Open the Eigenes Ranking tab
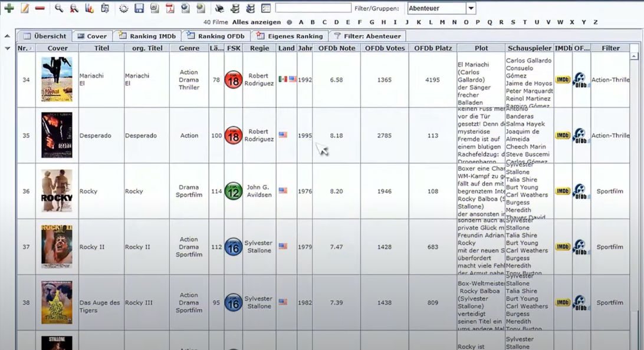Image resolution: width=644 pixels, height=350 pixels. tap(289, 36)
